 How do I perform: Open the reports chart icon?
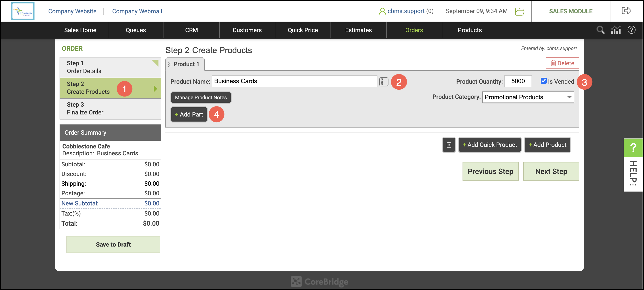click(x=616, y=30)
